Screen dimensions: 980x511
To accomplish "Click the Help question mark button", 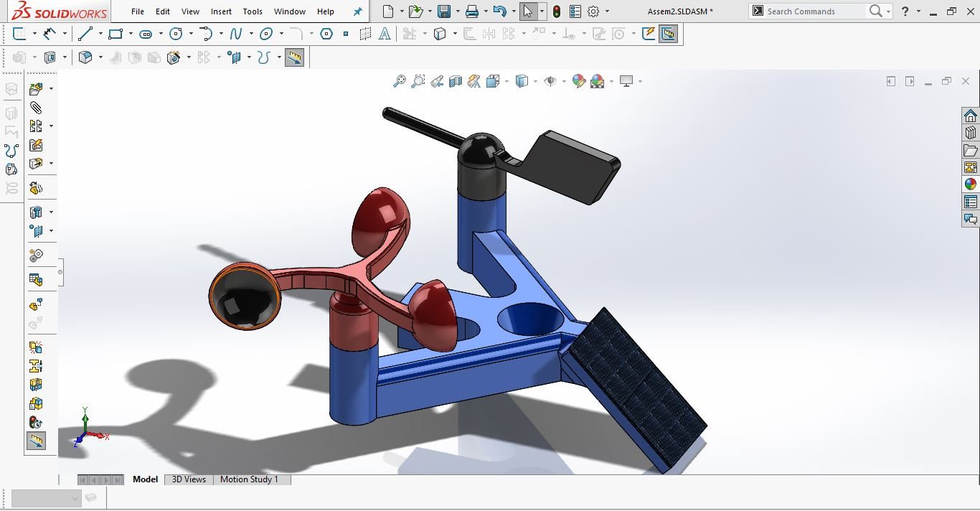I will [905, 11].
